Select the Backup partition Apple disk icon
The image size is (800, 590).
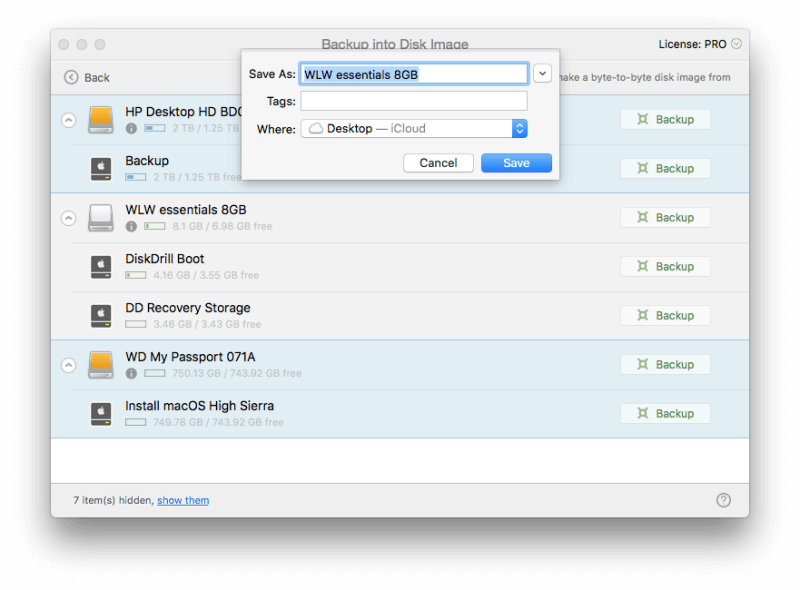[x=101, y=169]
